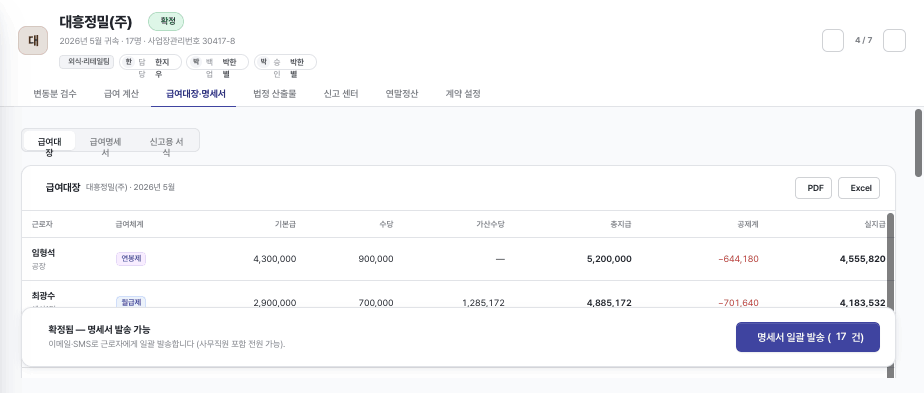Click 명세서 일괄 발송 (17건) button

click(x=807, y=337)
